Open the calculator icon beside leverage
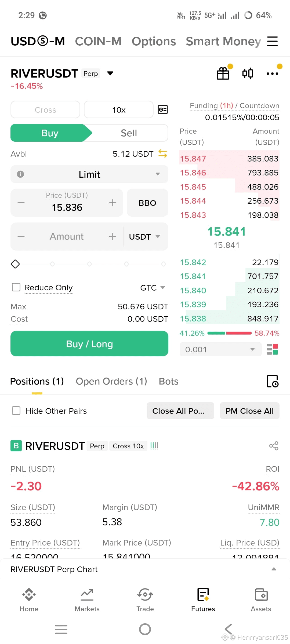The image size is (290, 644). click(x=163, y=109)
